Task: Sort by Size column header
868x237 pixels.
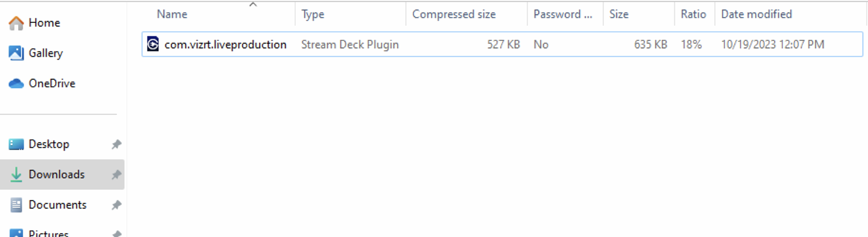Action: point(619,14)
